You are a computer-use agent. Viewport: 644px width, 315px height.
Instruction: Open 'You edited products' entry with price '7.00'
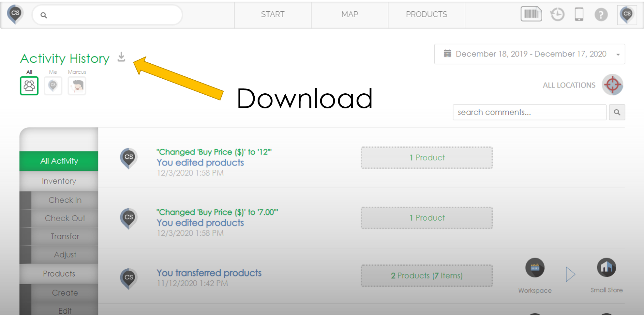(200, 223)
